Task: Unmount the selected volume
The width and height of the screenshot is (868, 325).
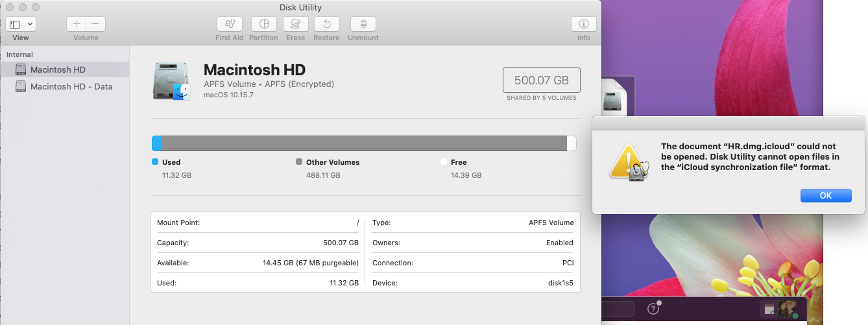Action: tap(363, 25)
